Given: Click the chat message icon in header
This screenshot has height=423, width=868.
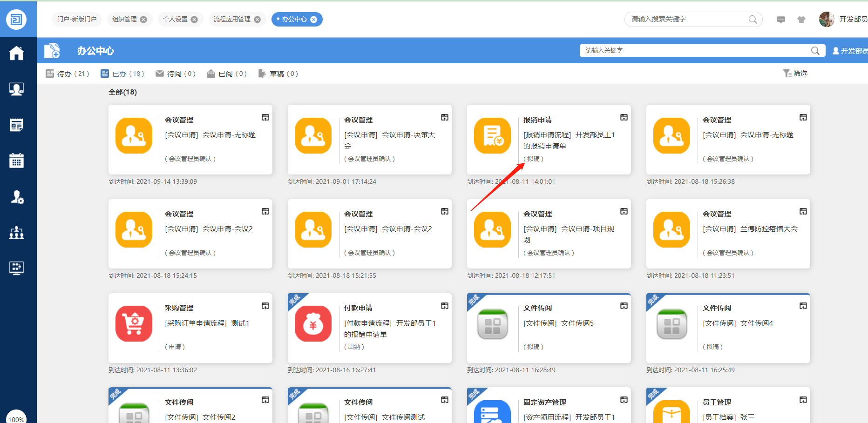Looking at the screenshot, I should pos(781,20).
